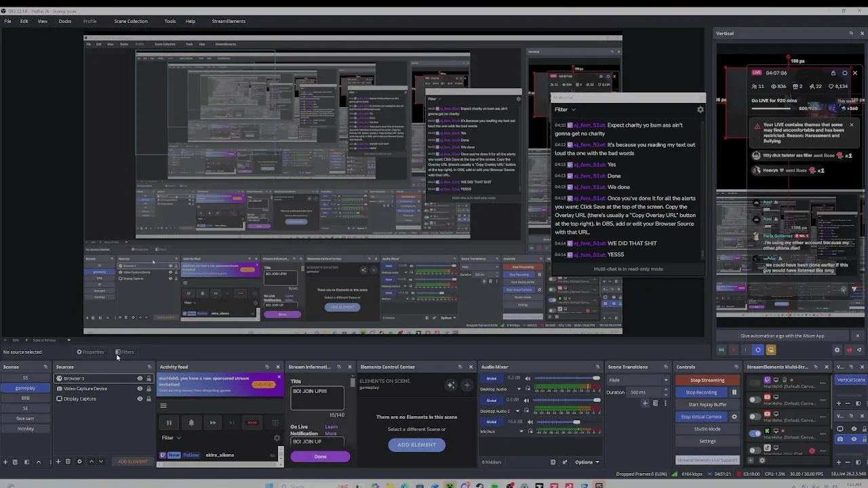
Task: Expand Mic/Aux dropdown arrow
Action: [521, 432]
